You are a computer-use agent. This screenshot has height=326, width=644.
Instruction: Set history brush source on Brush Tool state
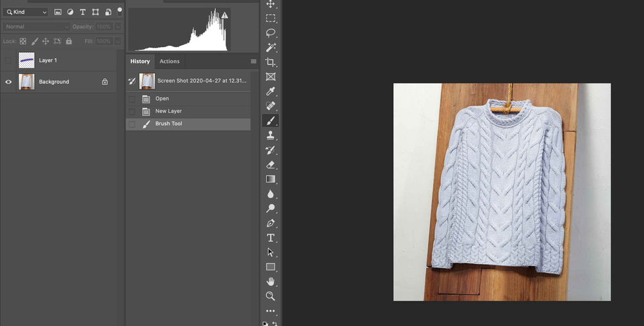[132, 124]
